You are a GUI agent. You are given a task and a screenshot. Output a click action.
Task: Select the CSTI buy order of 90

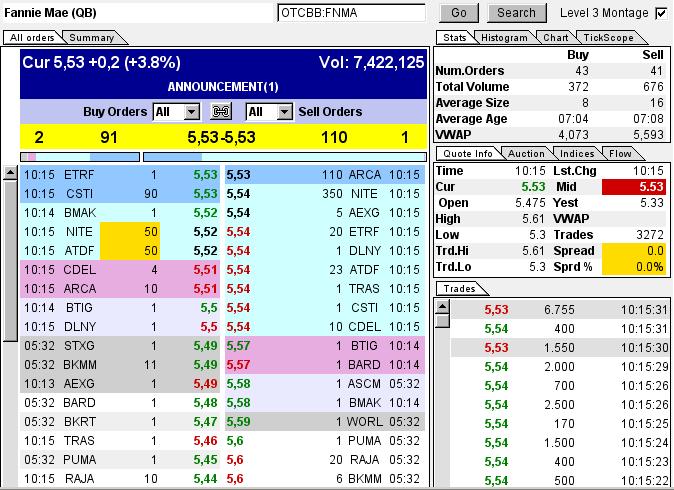pos(120,194)
